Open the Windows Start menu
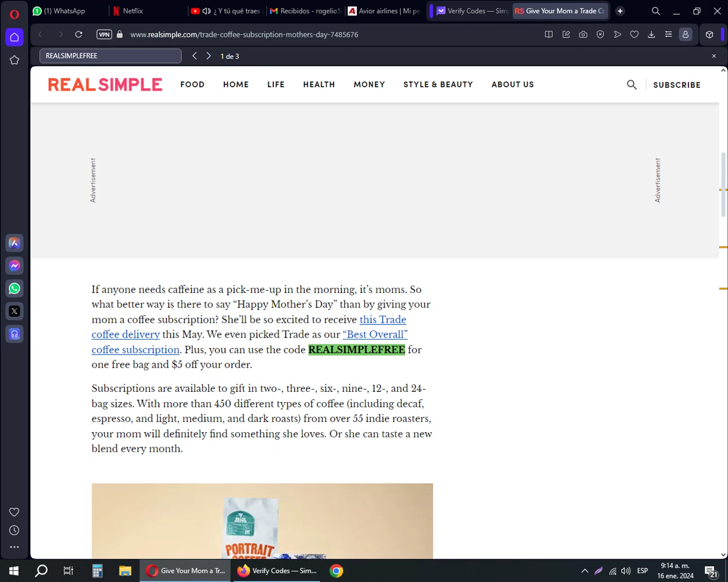This screenshot has width=728, height=582. coord(14,571)
